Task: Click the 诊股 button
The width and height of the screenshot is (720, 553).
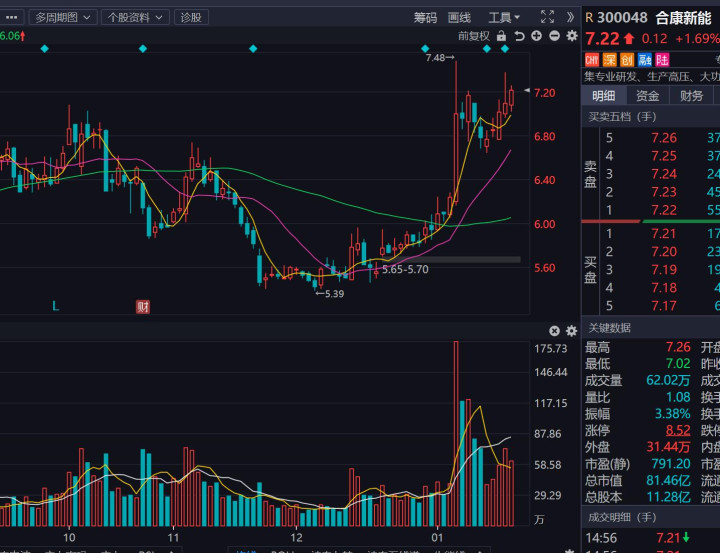Action: 190,17
